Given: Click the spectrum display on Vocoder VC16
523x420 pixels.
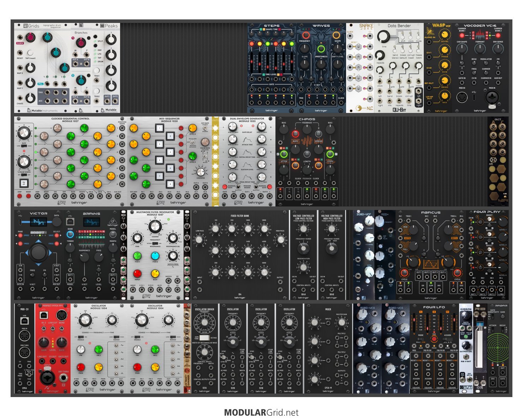Looking at the screenshot, I should click(480, 35).
